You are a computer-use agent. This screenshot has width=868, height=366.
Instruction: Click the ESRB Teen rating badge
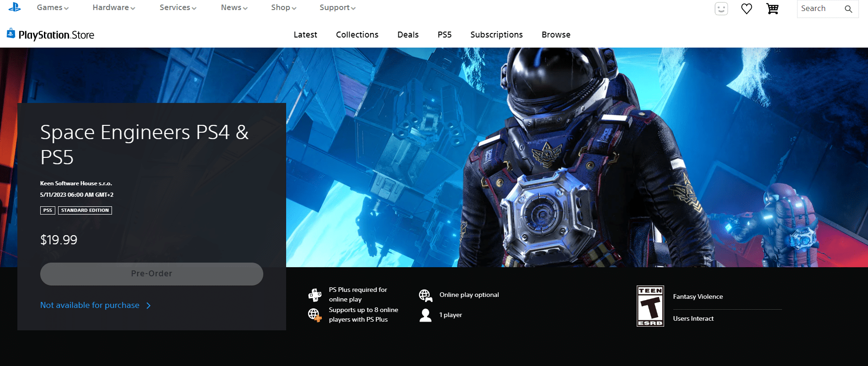click(x=650, y=306)
